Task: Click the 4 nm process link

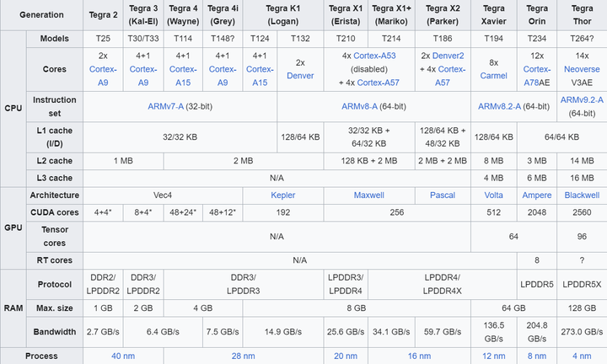Action: (x=582, y=356)
